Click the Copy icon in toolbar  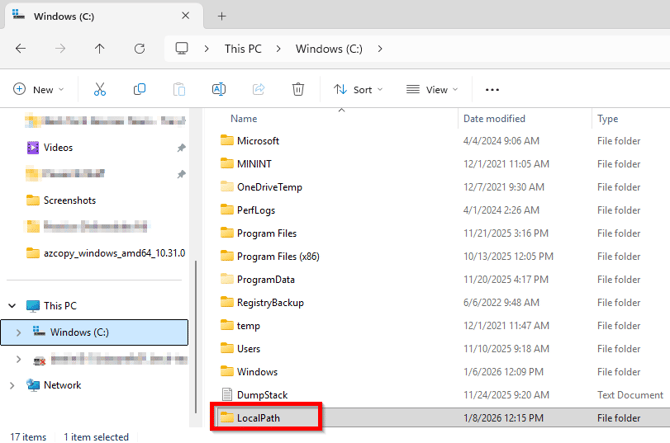point(139,89)
